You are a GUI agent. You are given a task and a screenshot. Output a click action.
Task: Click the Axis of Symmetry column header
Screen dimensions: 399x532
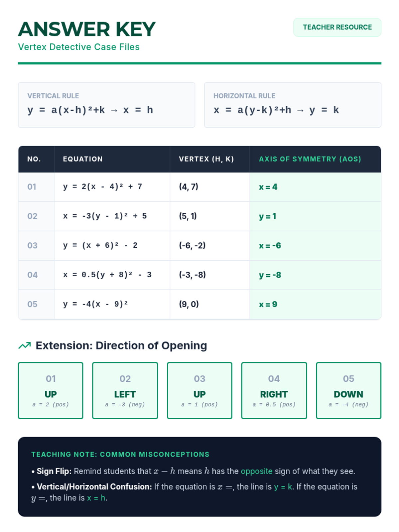[x=310, y=159]
